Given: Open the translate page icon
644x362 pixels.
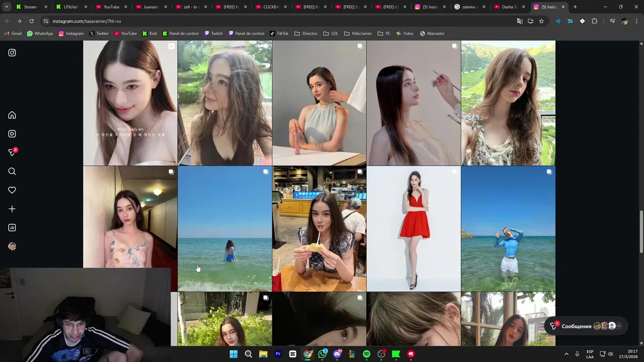Looking at the screenshot, I should [x=520, y=21].
